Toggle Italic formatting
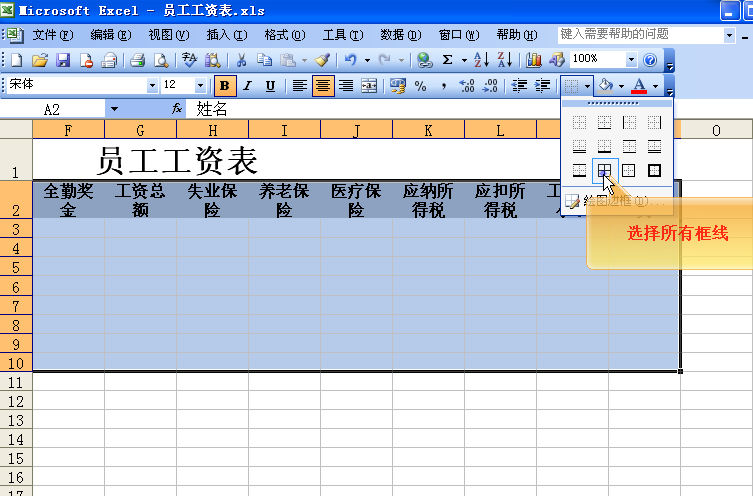The width and height of the screenshot is (753, 496). coord(247,86)
